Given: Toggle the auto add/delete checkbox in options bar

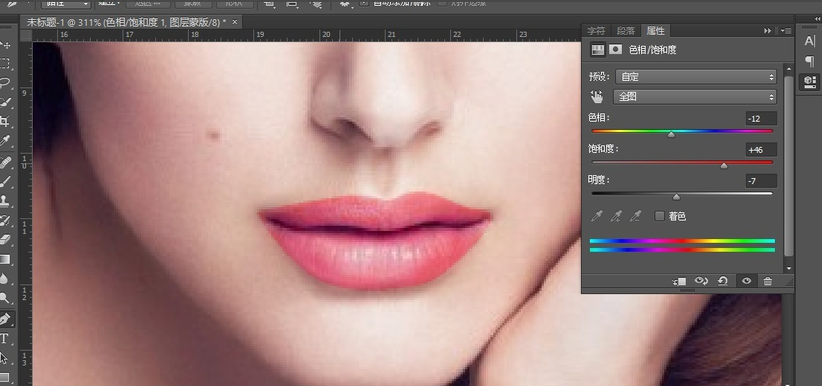Looking at the screenshot, I should 364,3.
